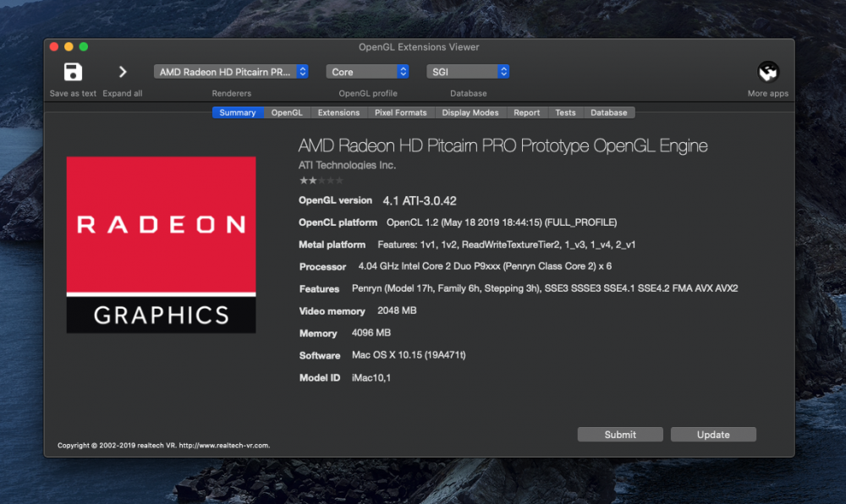Click the OpenGL profile label in toolbar
Screen dimensions: 846x504
tap(368, 93)
